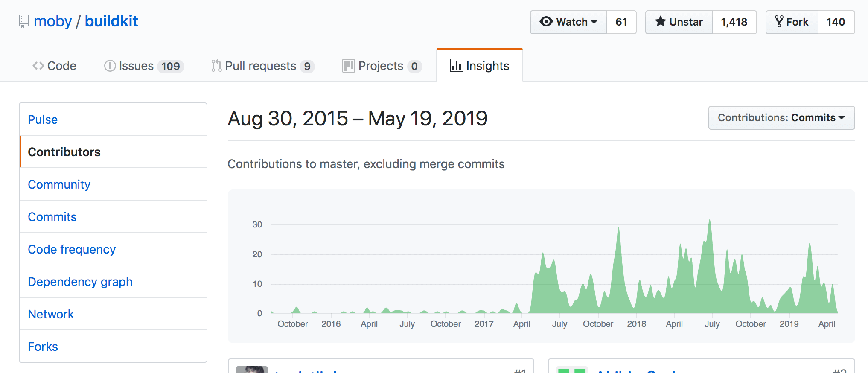Screen dimensions: 868x373
Task: Open Network in the sidebar
Action: (x=113, y=314)
